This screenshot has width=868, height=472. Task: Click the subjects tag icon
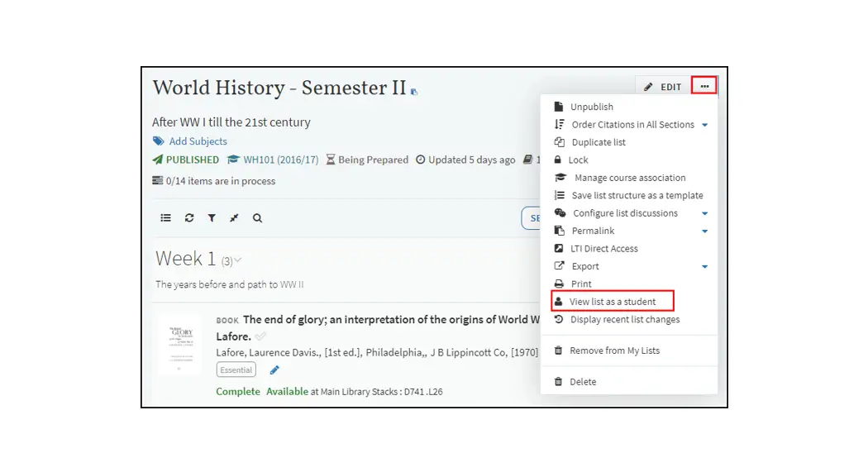point(159,141)
